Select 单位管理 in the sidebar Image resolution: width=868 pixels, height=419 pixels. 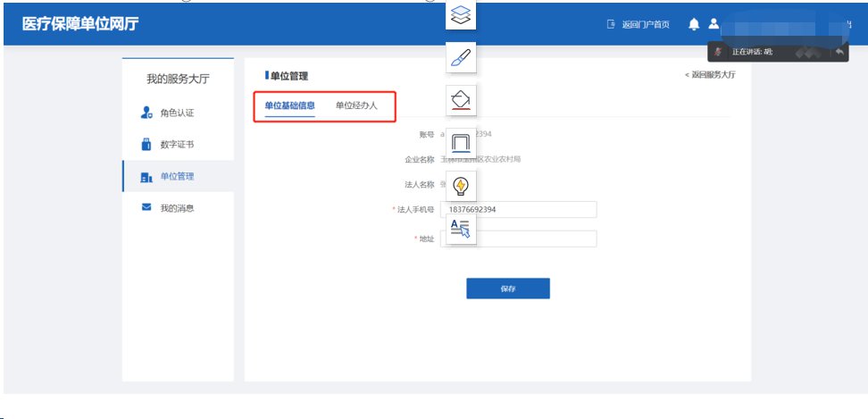pos(176,177)
